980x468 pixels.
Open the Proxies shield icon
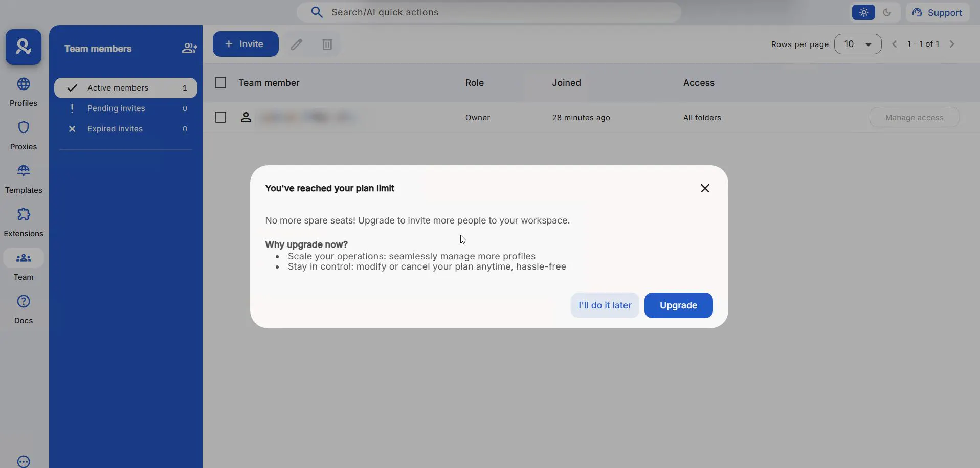24,128
